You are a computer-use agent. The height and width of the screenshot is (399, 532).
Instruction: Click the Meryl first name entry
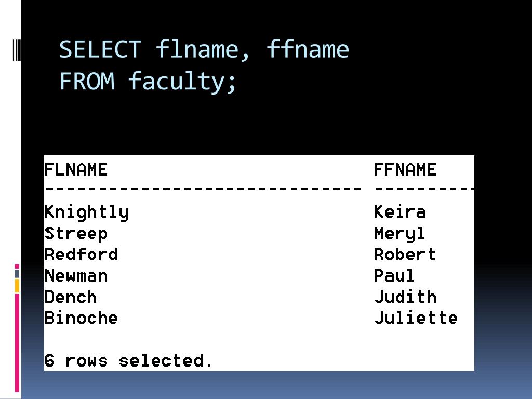point(400,234)
